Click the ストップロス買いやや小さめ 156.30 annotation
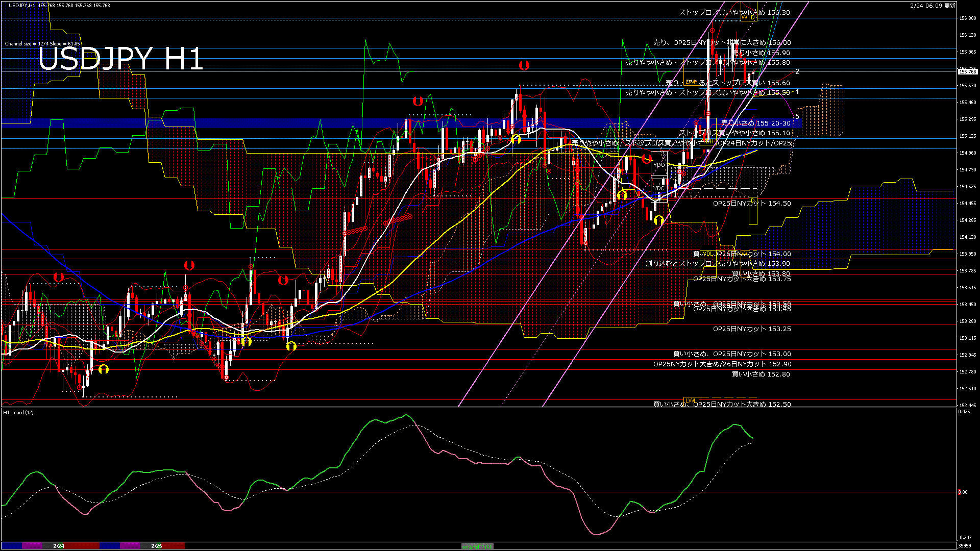The width and height of the screenshot is (980, 551). click(x=735, y=12)
